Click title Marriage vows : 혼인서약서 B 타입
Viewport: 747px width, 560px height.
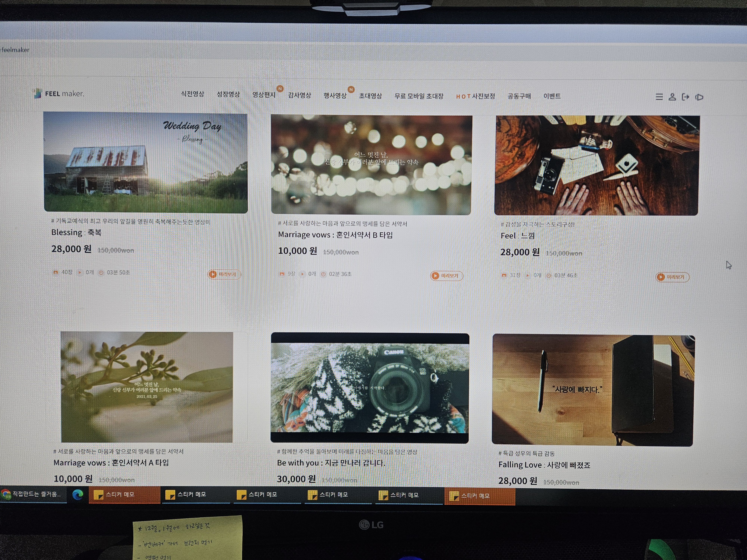335,235
